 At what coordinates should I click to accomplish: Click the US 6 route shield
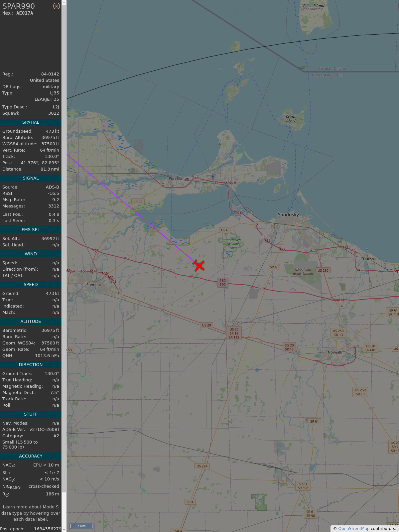tap(225, 230)
